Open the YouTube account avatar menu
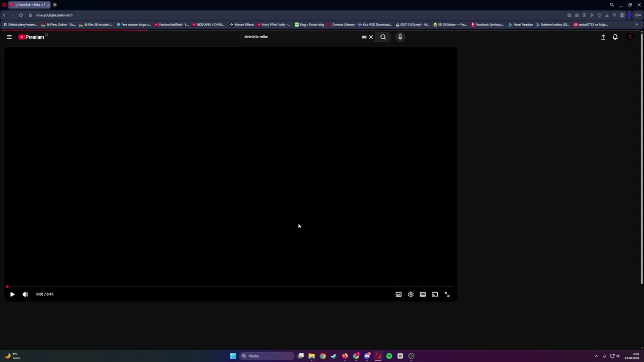 [x=629, y=37]
